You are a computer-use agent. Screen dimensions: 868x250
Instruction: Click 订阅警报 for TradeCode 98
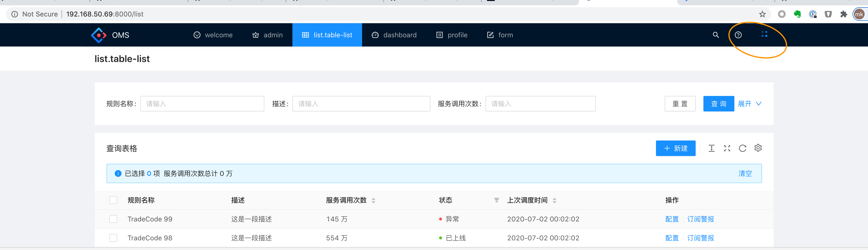coord(700,238)
